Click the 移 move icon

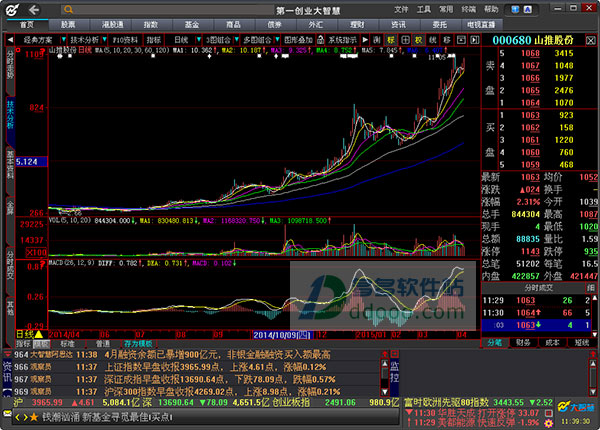[447, 40]
